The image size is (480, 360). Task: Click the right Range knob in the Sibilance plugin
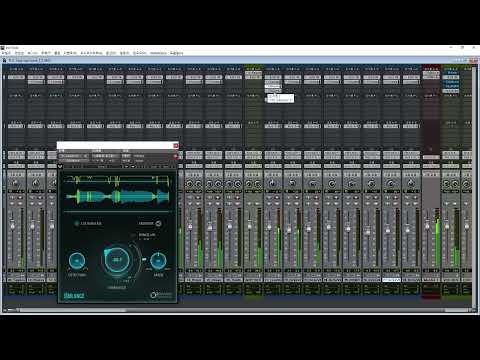pos(158,260)
